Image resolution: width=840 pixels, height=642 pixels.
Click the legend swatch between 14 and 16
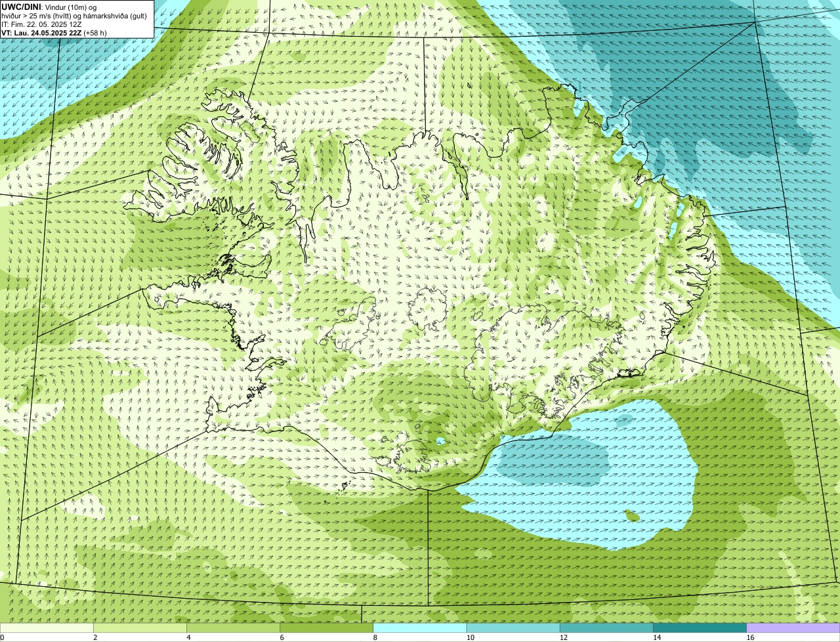pyautogui.click(x=700, y=628)
